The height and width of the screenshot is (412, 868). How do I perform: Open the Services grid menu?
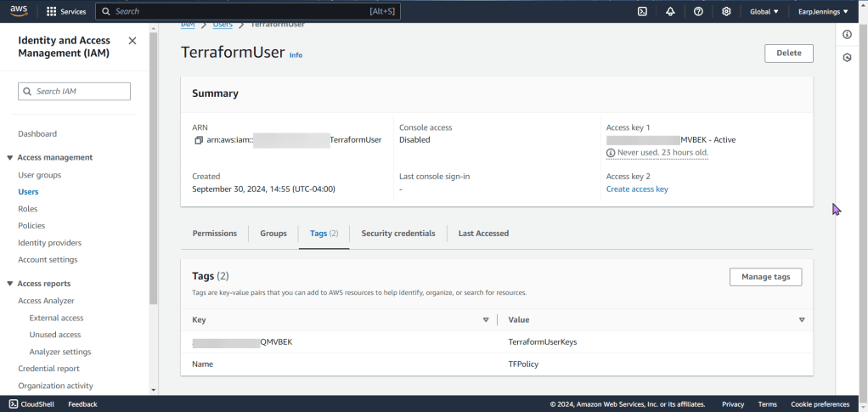pyautogui.click(x=65, y=12)
